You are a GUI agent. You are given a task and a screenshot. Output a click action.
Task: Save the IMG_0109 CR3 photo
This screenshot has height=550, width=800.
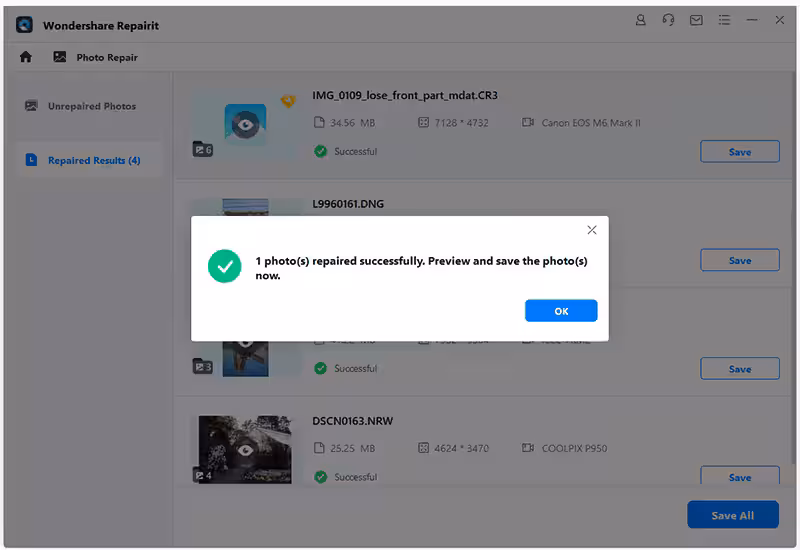tap(739, 152)
